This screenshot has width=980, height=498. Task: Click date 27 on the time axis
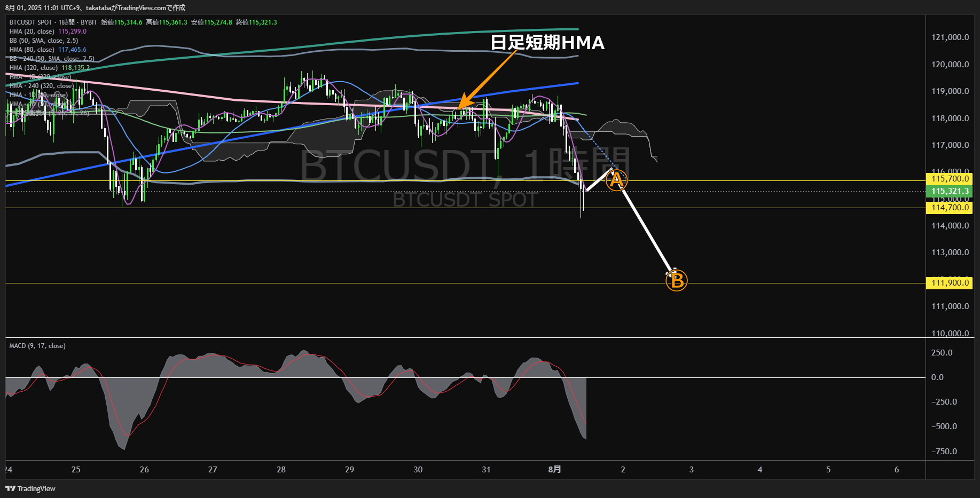(213, 470)
